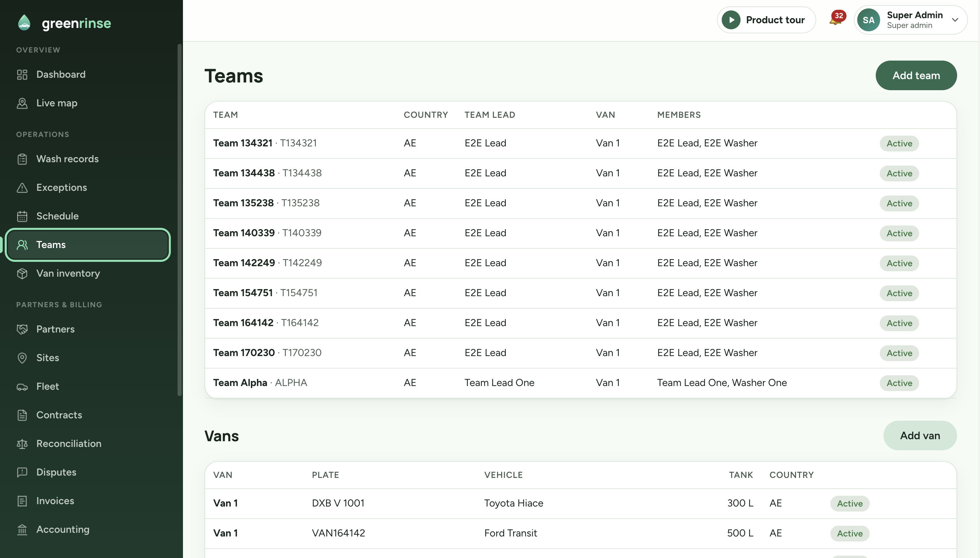Viewport: 980px width, 558px height.
Task: Click the Accounting bank icon
Action: point(22,529)
